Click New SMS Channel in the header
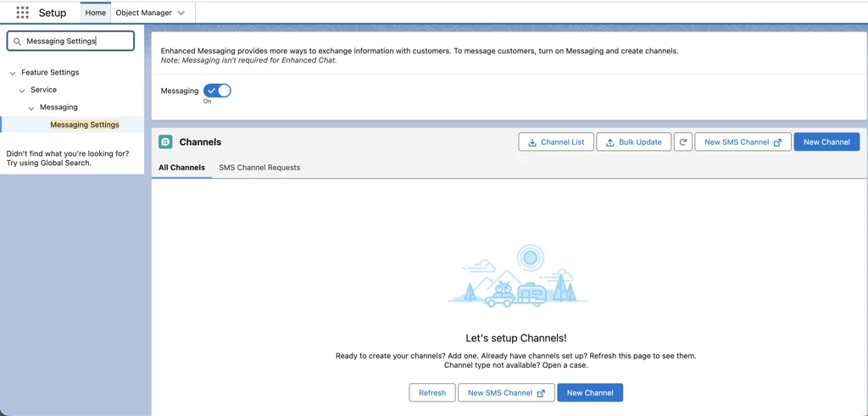 [743, 142]
